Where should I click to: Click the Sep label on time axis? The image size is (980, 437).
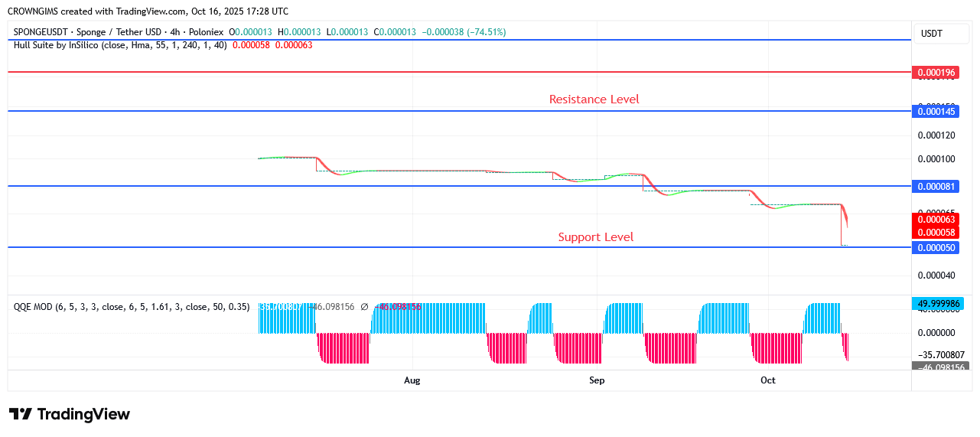(597, 380)
